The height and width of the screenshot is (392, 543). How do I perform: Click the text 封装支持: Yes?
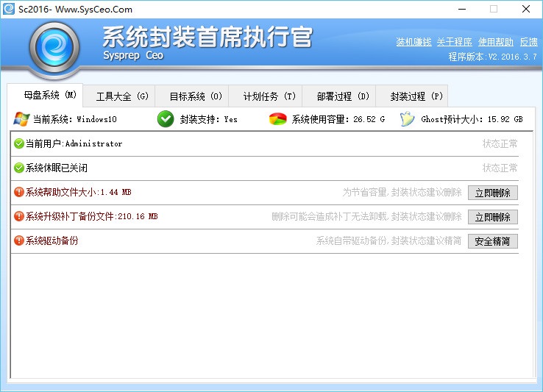click(x=208, y=119)
